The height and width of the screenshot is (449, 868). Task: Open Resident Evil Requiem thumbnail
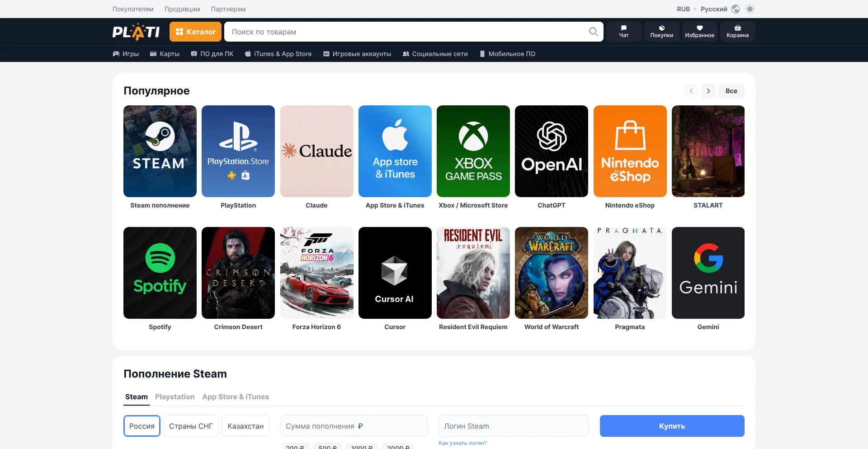click(473, 273)
